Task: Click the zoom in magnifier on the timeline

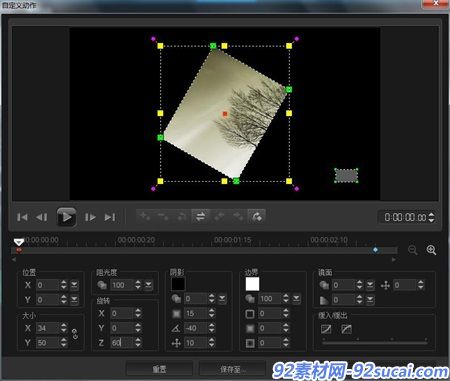Action: [431, 250]
